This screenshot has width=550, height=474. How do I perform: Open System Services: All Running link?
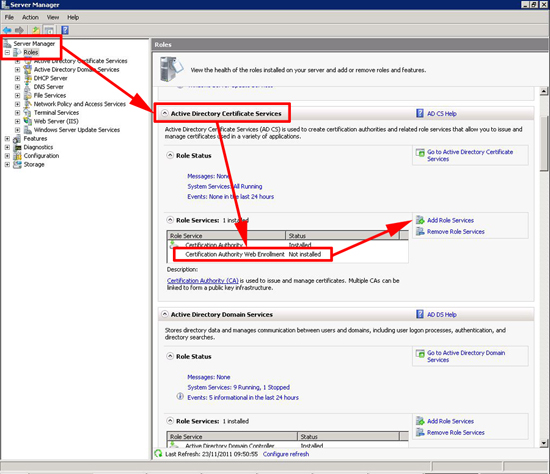click(x=224, y=186)
